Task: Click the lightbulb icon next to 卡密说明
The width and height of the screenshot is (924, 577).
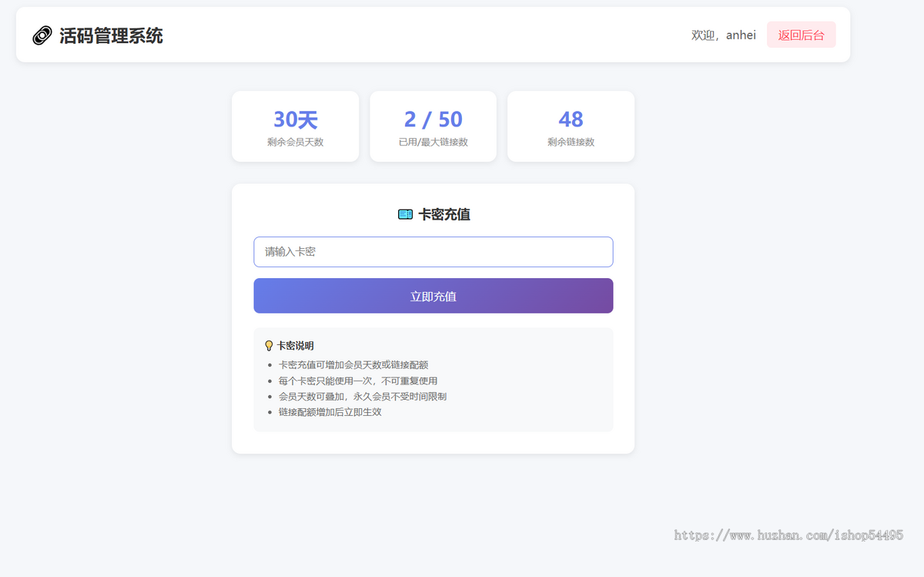Action: [269, 346]
